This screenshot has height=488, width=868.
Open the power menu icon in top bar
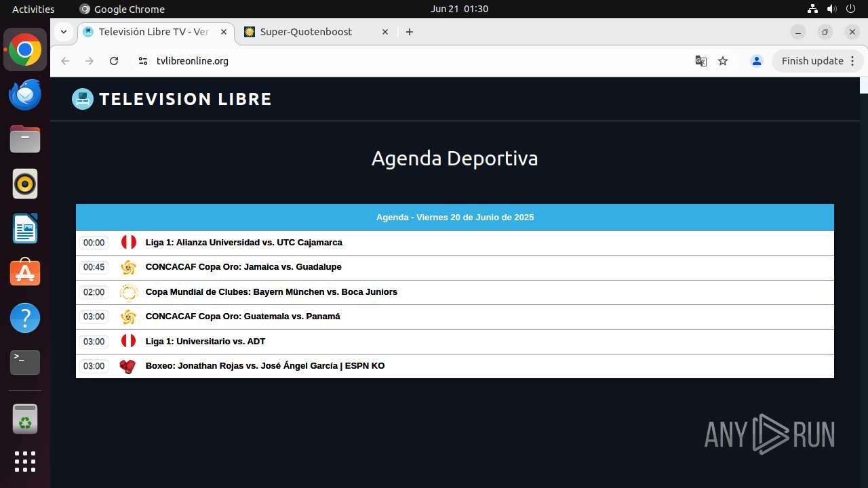pyautogui.click(x=850, y=9)
